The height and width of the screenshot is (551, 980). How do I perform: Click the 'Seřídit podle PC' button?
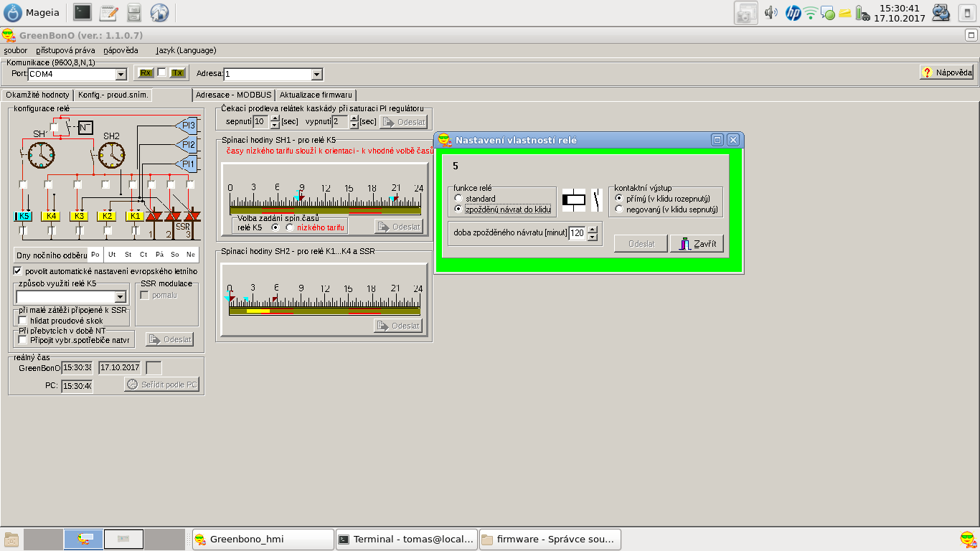(x=161, y=385)
